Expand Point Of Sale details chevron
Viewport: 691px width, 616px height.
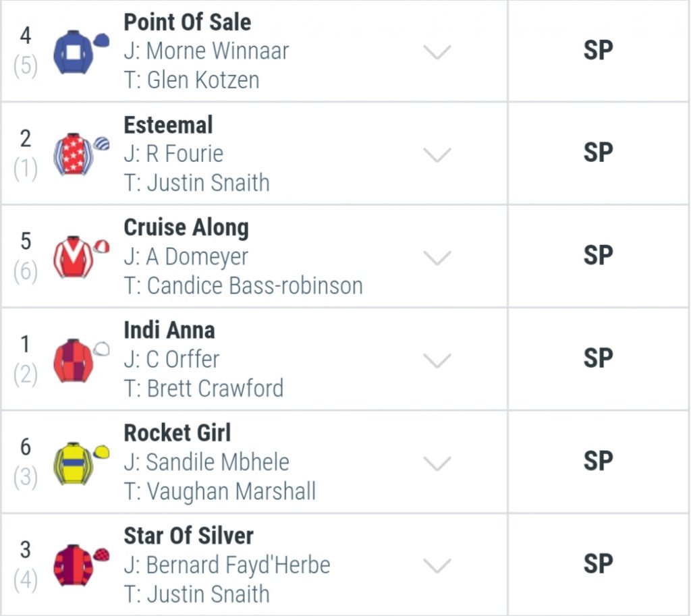[437, 52]
